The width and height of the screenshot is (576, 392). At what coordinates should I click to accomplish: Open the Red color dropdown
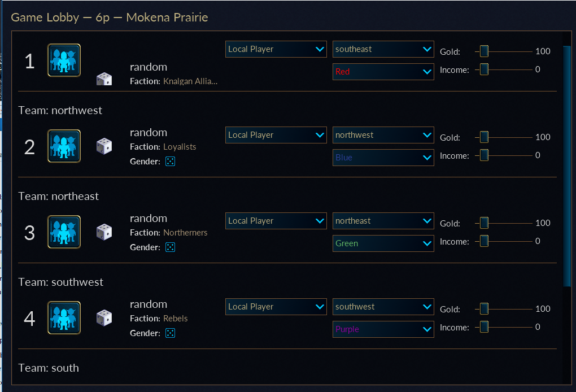point(383,72)
